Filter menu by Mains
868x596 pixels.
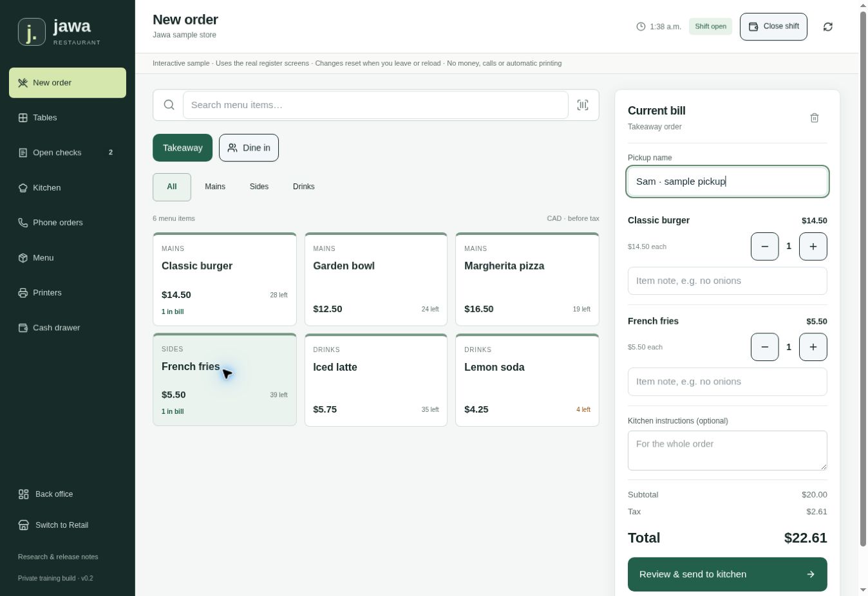pyautogui.click(x=215, y=187)
